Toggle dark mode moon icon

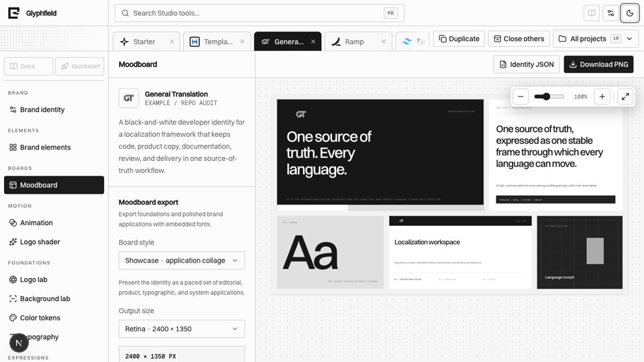click(630, 13)
